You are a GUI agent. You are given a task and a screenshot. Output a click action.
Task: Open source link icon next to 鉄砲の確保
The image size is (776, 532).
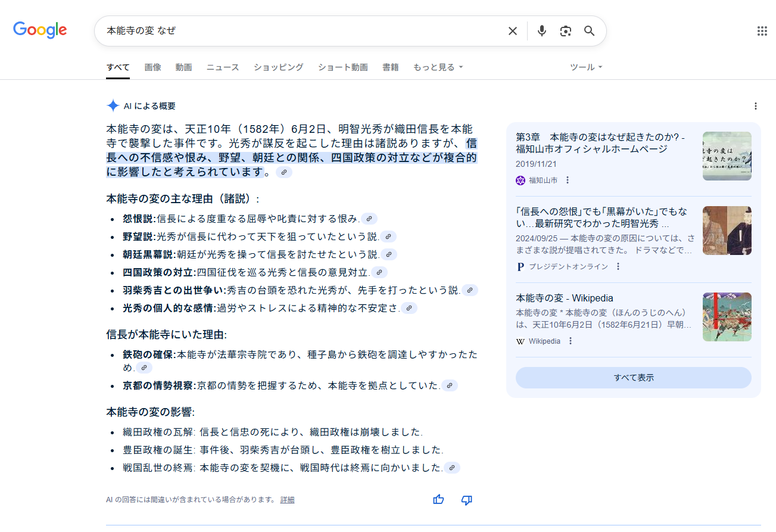[144, 368]
